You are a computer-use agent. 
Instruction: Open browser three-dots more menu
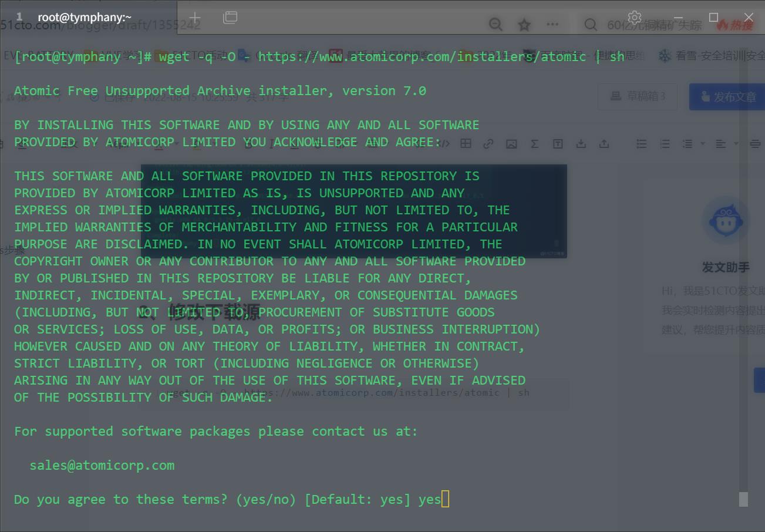[552, 25]
